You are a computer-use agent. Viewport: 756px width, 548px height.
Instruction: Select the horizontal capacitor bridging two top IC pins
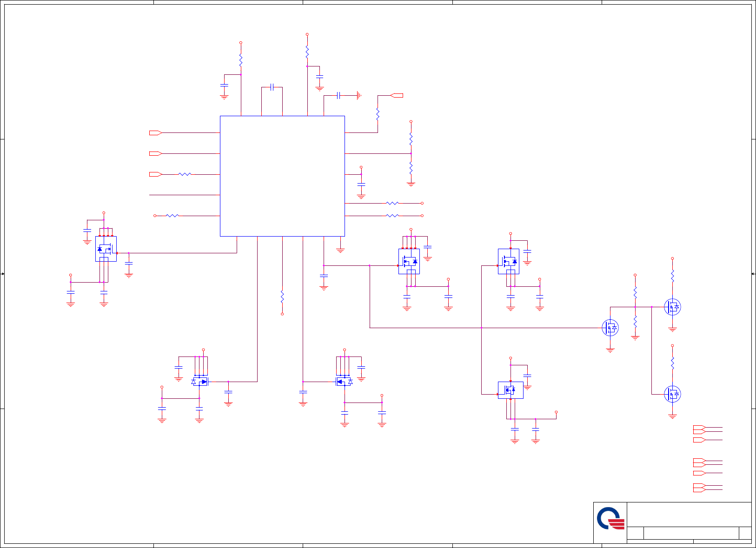272,87
